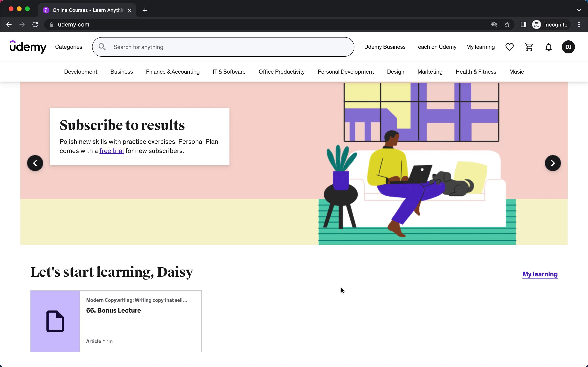Click the free trial hyperlink

[x=111, y=150]
